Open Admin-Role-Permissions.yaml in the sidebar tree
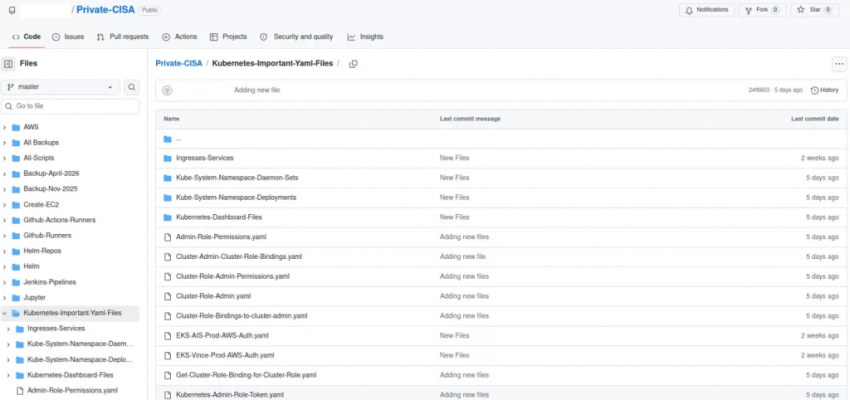Screen dimensions: 850x400 click(73, 390)
